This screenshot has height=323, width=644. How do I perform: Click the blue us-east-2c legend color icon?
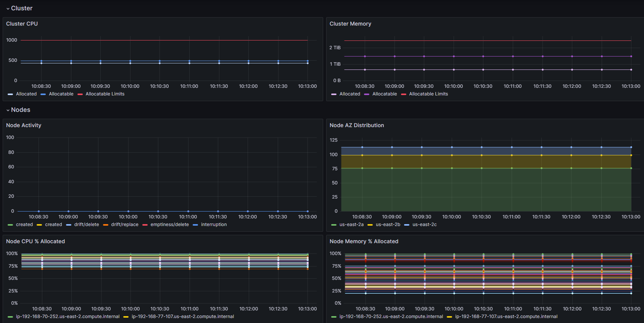coord(407,225)
